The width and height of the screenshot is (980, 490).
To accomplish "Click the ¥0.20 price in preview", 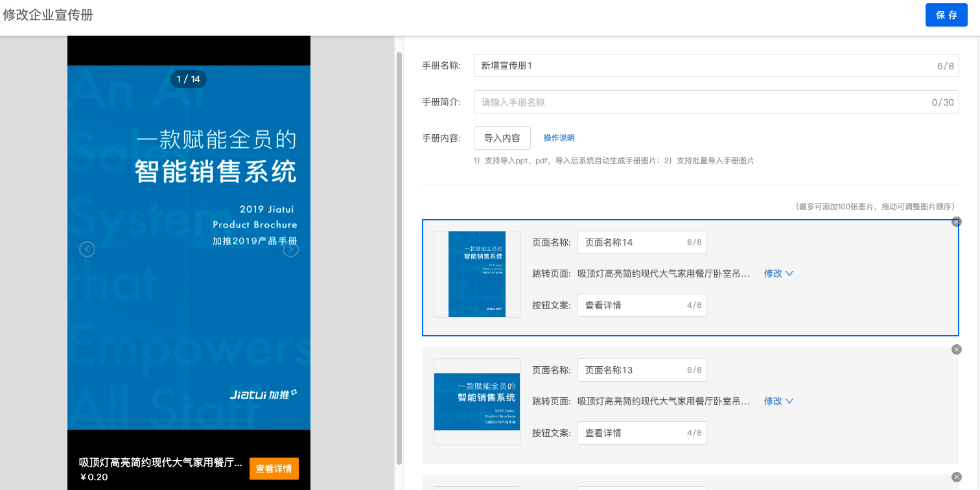I will pos(94,478).
